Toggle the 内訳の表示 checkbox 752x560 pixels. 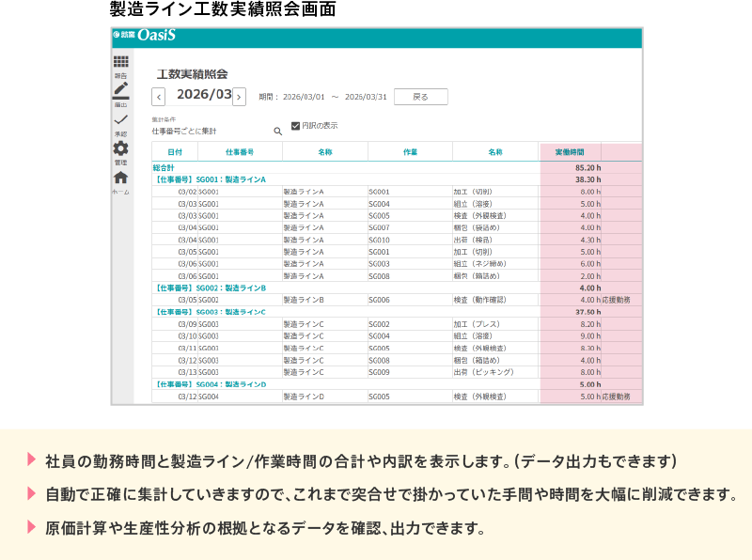click(295, 126)
